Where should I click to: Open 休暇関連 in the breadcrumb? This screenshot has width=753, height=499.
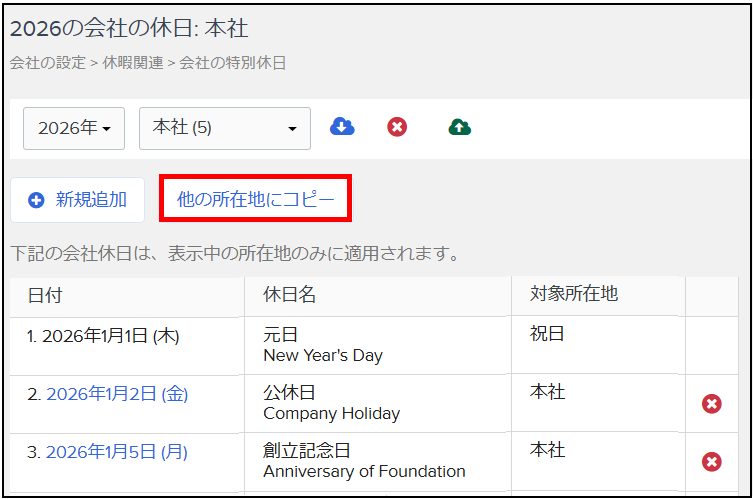click(132, 63)
